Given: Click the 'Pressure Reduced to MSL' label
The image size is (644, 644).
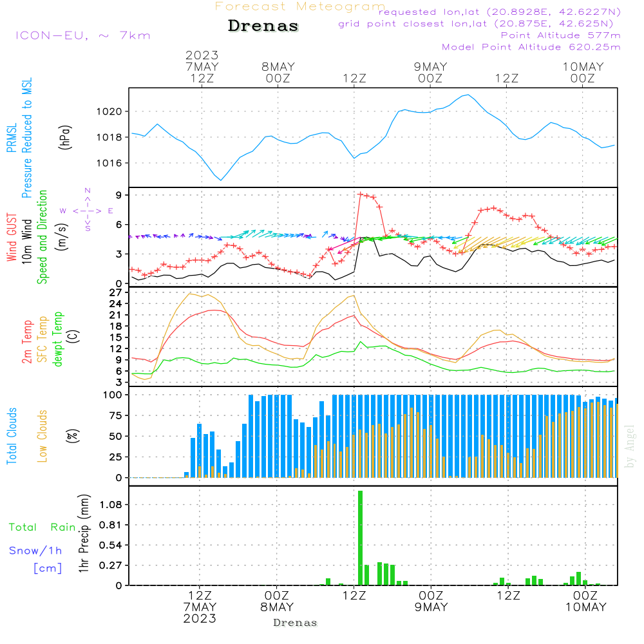Looking at the screenshot, I should tap(26, 138).
